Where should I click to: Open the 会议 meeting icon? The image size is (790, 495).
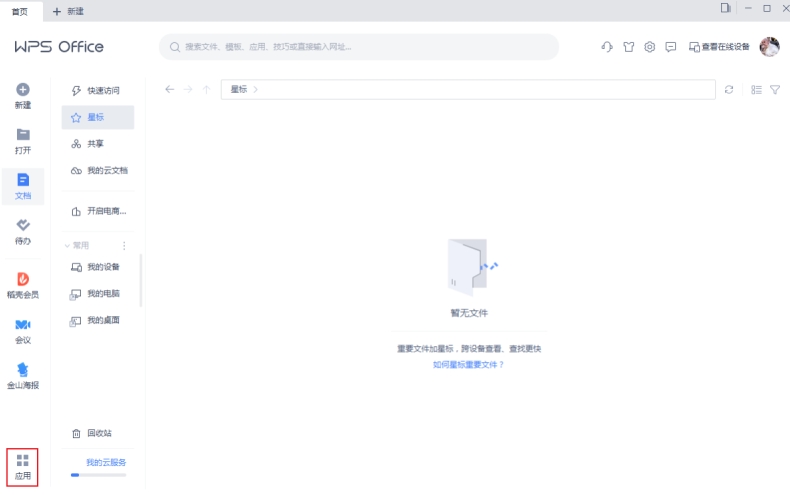[23, 324]
